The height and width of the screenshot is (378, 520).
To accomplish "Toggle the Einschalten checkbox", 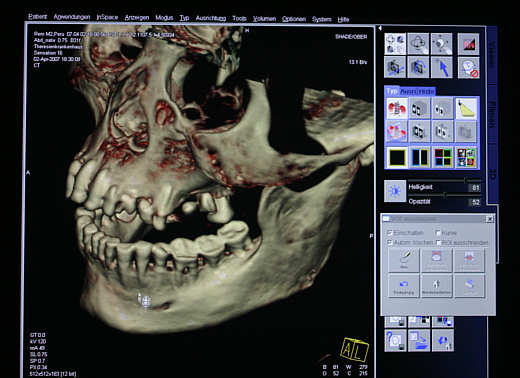I will tap(389, 232).
